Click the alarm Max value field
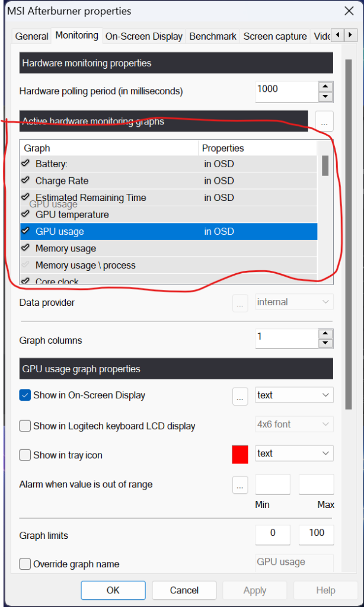Screen dimensions: 364x607 click(x=317, y=484)
